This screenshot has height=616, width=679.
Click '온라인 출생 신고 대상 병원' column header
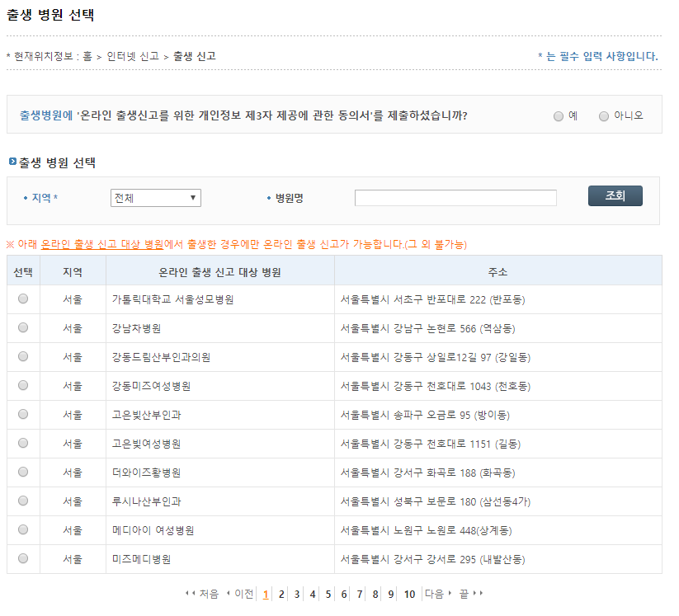point(220,272)
